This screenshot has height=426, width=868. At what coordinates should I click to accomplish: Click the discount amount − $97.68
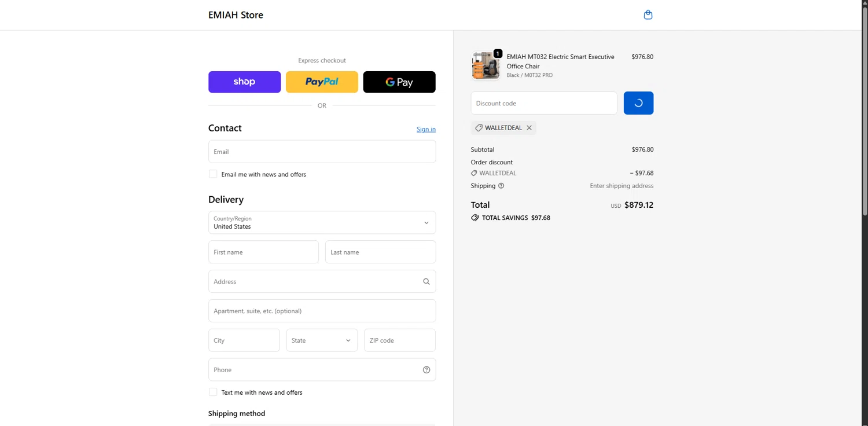click(642, 173)
